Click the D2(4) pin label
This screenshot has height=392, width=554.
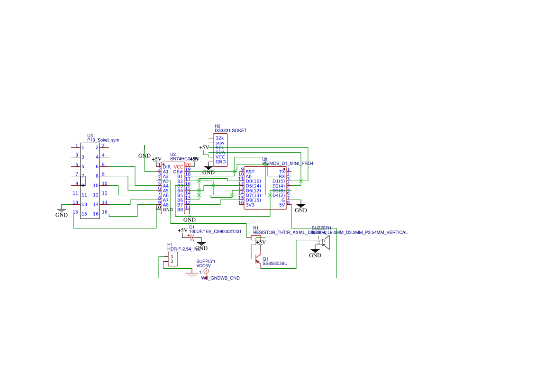(279, 186)
